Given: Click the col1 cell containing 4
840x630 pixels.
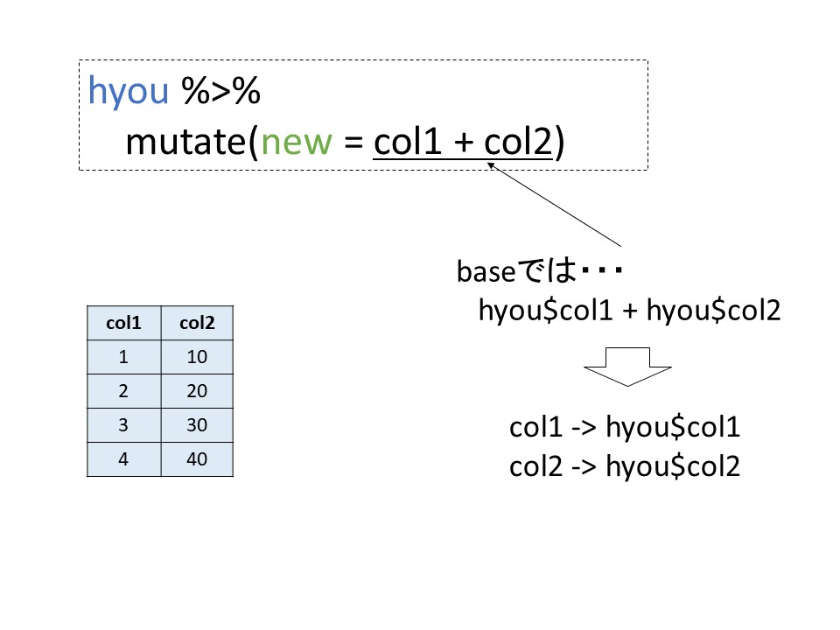Looking at the screenshot, I should pyautogui.click(x=124, y=459).
